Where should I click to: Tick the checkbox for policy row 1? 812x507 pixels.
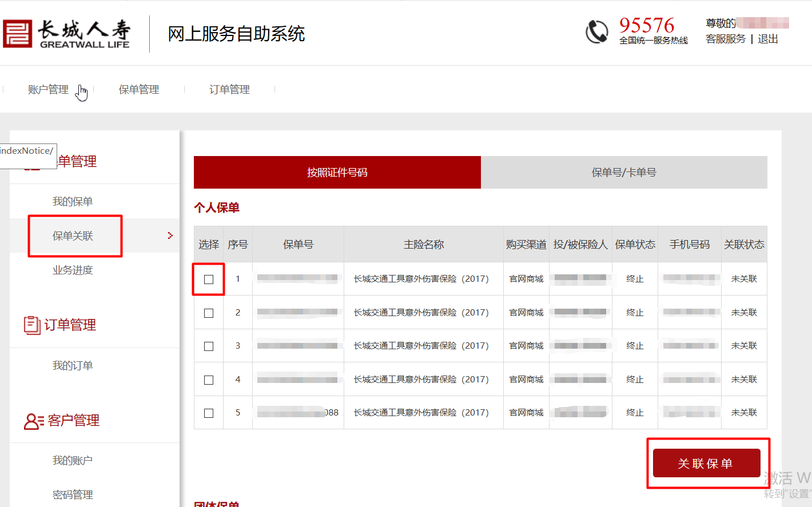209,280
